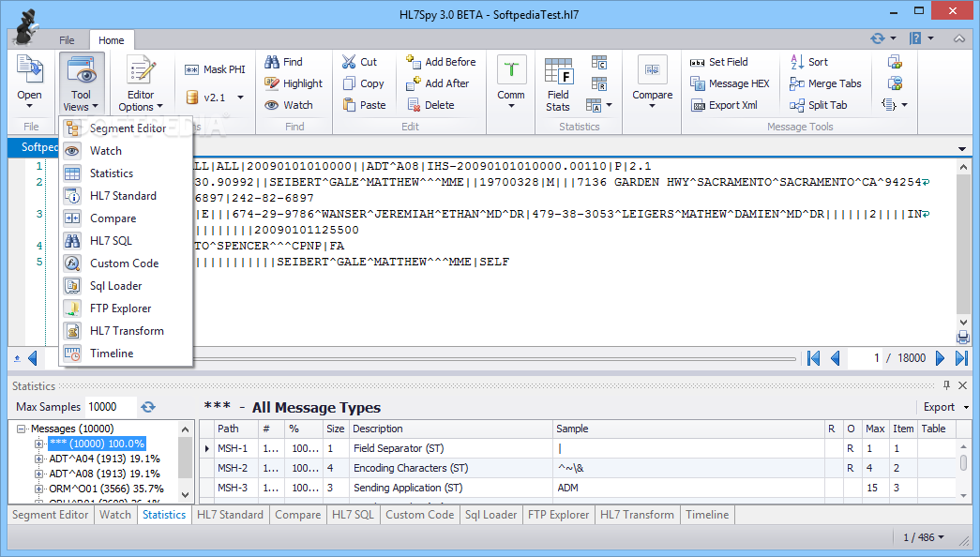
Task: Click Split Tab tool
Action: click(x=819, y=105)
